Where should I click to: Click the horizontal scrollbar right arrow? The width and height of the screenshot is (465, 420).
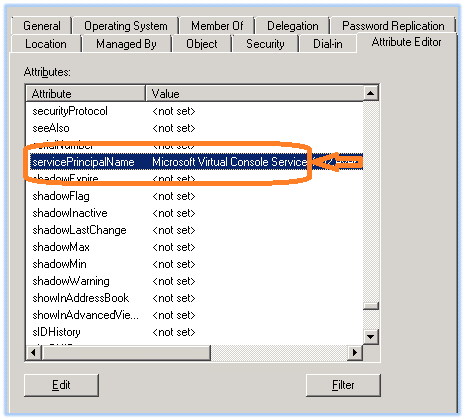[355, 353]
